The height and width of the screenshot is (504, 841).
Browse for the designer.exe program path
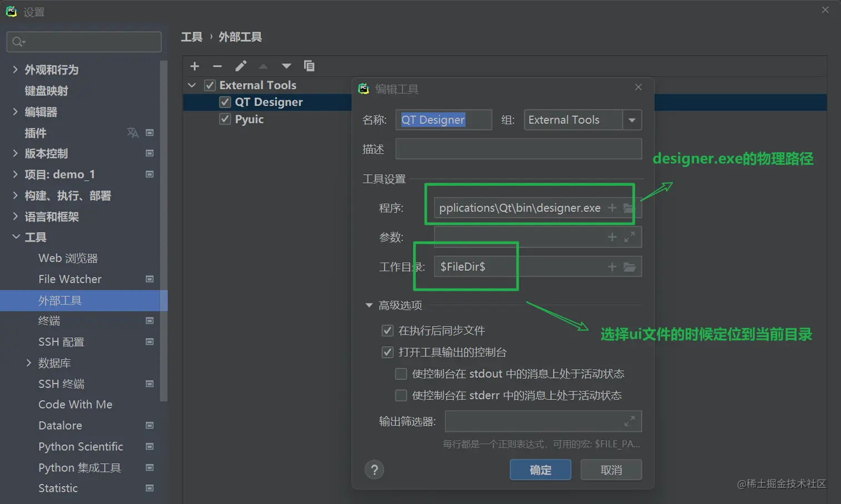[630, 206]
